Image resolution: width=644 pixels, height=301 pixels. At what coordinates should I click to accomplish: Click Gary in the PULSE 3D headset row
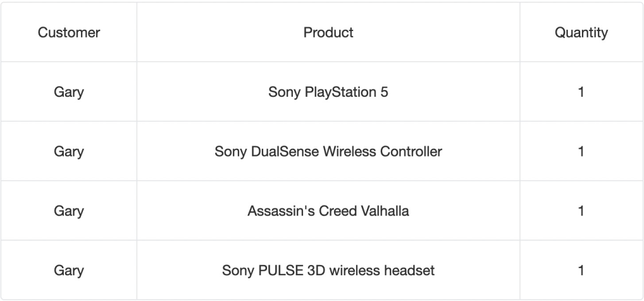click(x=69, y=271)
